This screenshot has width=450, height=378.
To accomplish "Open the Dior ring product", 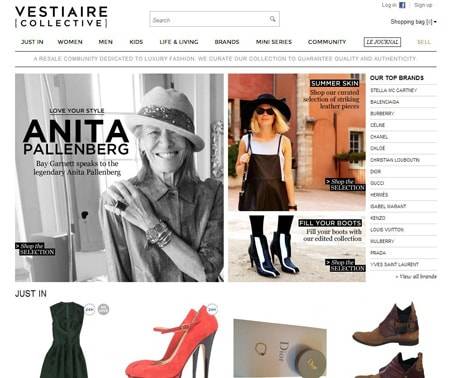I will 280,348.
